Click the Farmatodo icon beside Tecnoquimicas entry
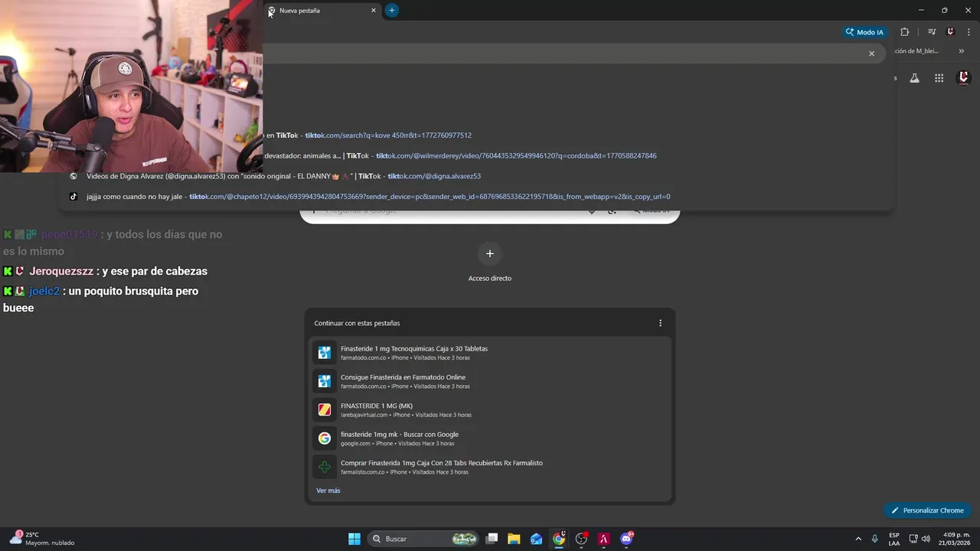The image size is (980, 551). 325,353
